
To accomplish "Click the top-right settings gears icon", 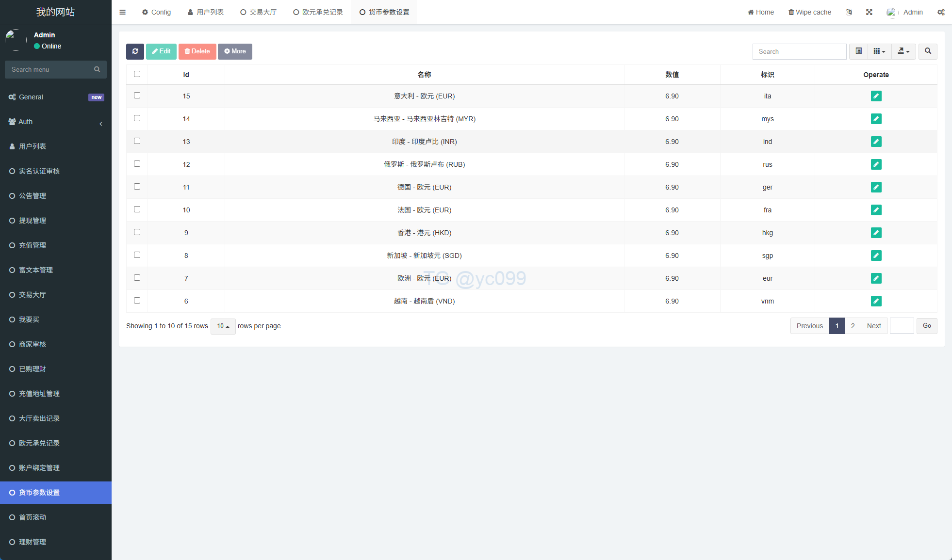I will point(941,12).
